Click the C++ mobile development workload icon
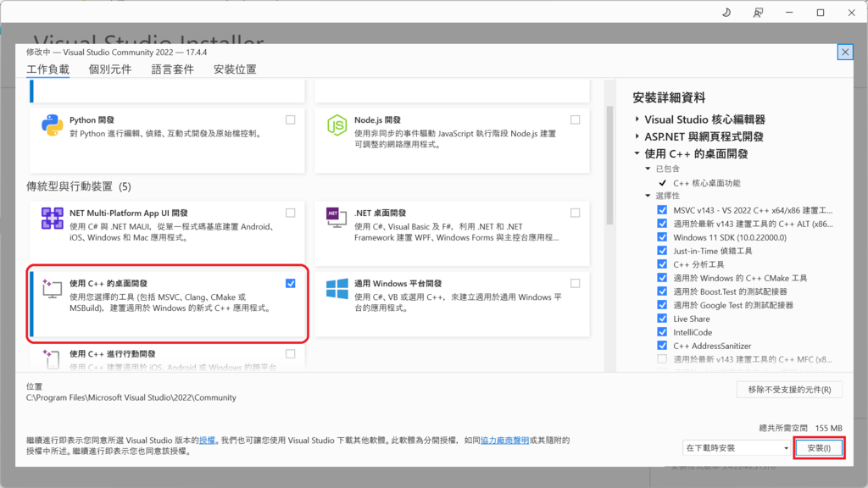868x488 pixels. click(50, 358)
